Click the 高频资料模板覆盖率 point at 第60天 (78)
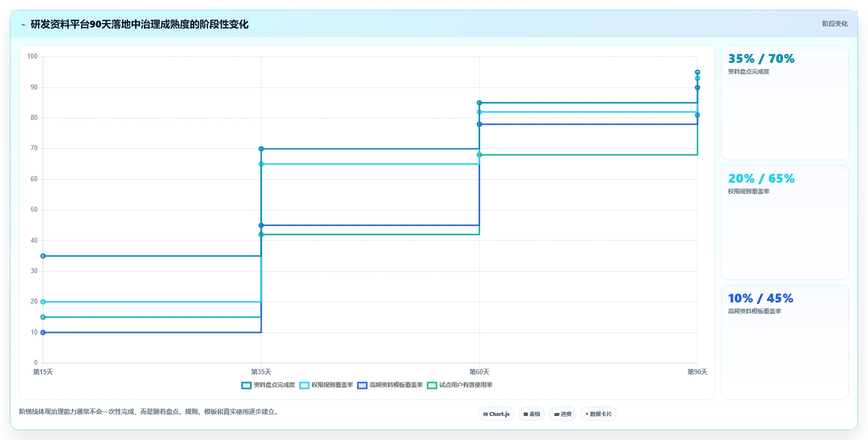The width and height of the screenshot is (868, 440). pos(479,124)
